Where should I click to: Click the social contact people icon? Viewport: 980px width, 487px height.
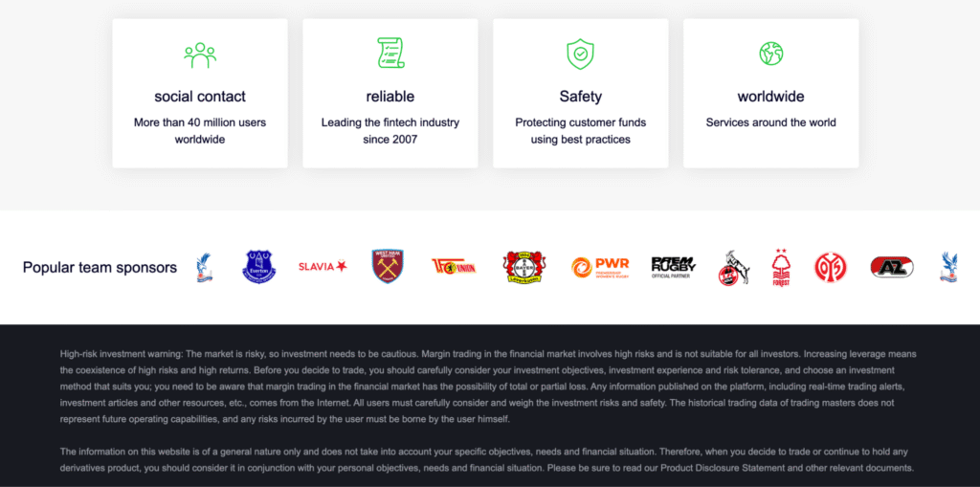point(200,55)
